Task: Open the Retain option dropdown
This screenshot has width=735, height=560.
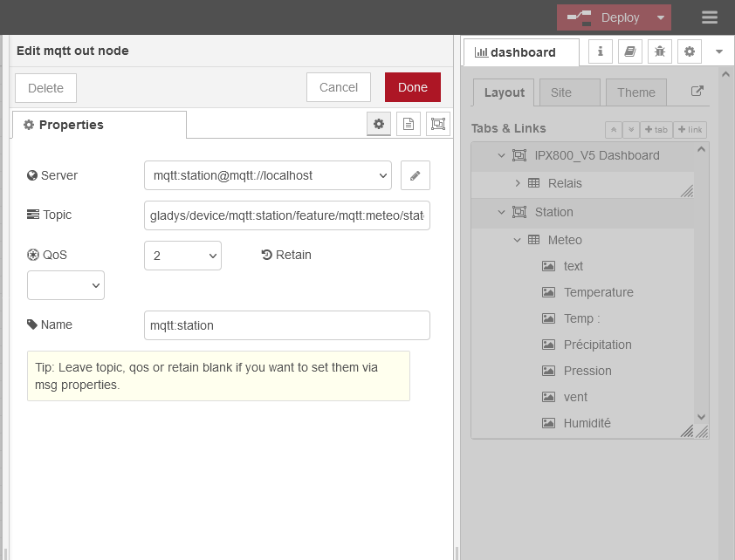Action: click(65, 285)
